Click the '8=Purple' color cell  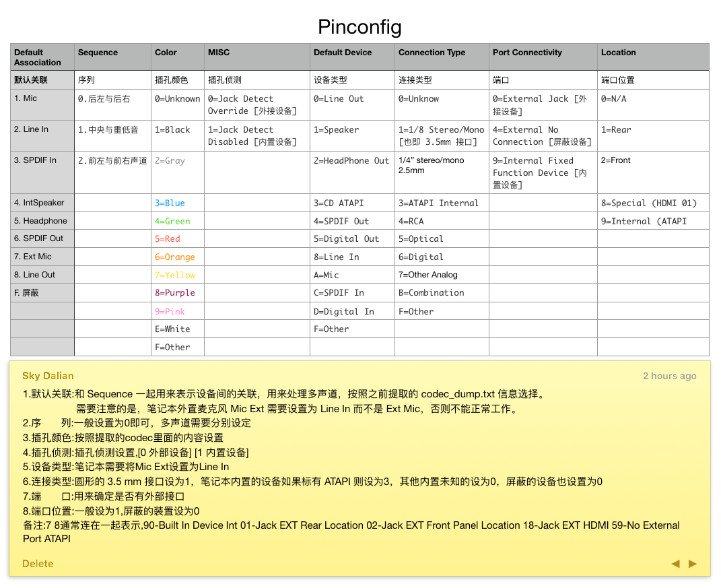[x=178, y=292]
